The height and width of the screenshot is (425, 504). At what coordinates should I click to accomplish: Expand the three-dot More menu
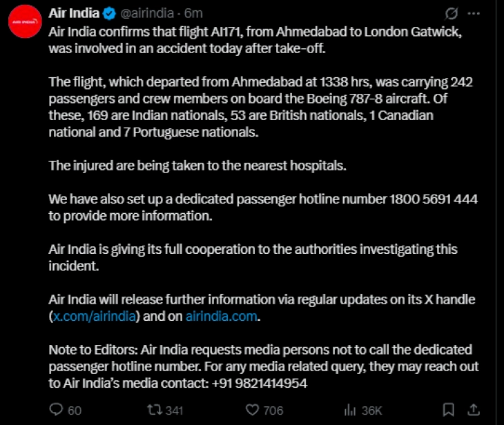473,13
